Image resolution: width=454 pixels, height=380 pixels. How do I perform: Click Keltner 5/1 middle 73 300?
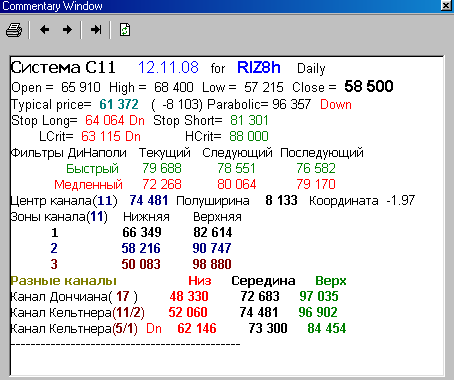pyautogui.click(x=268, y=328)
